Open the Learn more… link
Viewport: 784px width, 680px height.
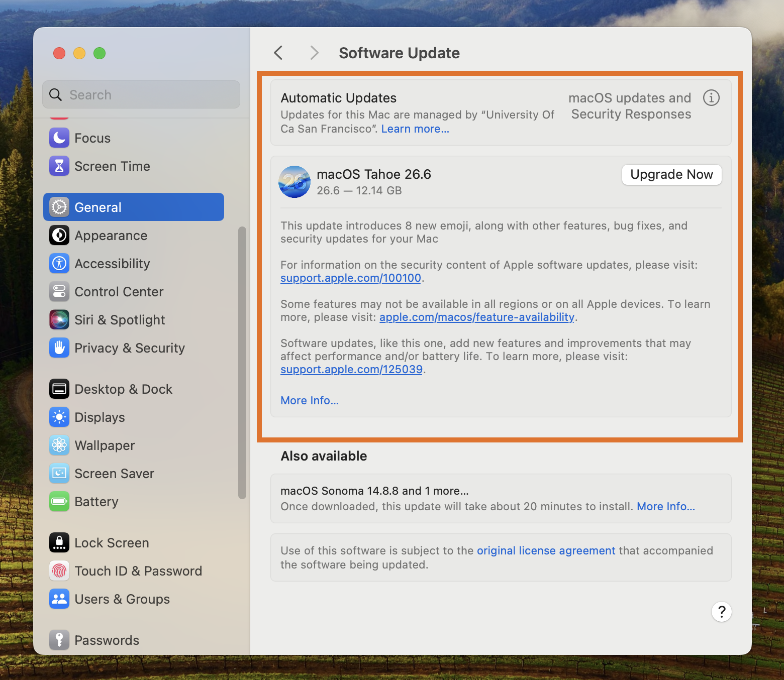[415, 129]
